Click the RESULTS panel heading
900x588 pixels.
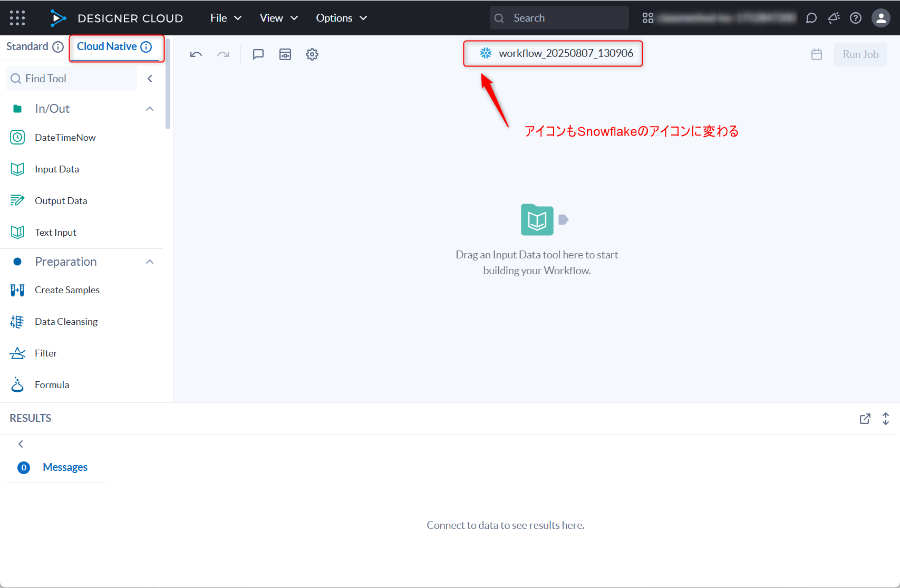click(31, 418)
